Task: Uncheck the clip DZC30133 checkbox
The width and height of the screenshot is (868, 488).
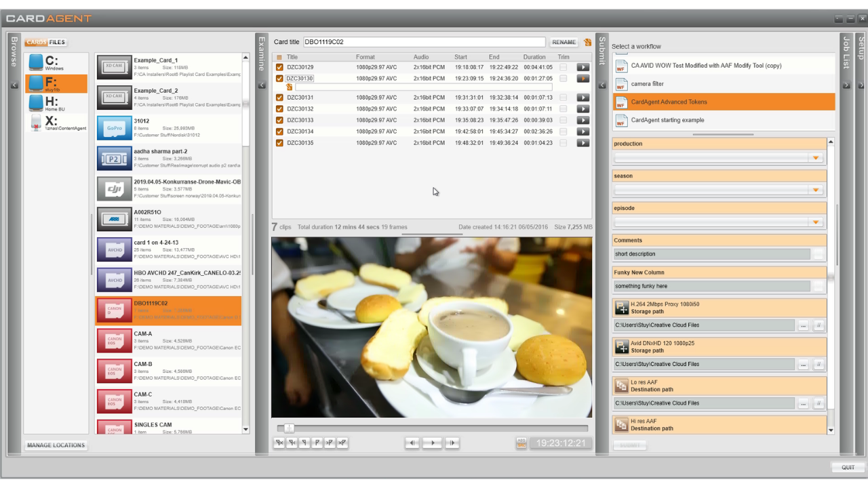Action: (279, 120)
